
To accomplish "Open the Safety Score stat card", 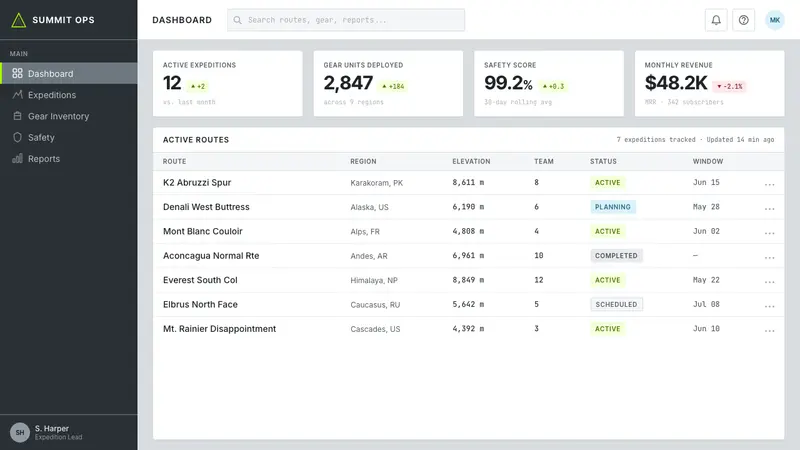I will coord(549,83).
